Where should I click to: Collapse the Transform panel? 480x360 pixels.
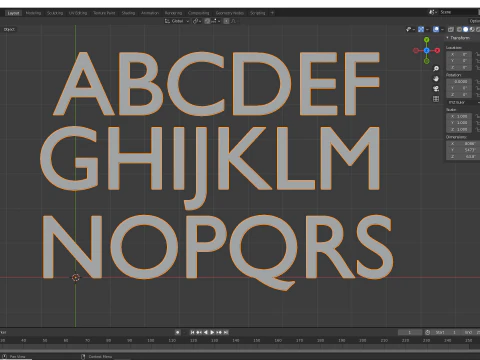459,38
